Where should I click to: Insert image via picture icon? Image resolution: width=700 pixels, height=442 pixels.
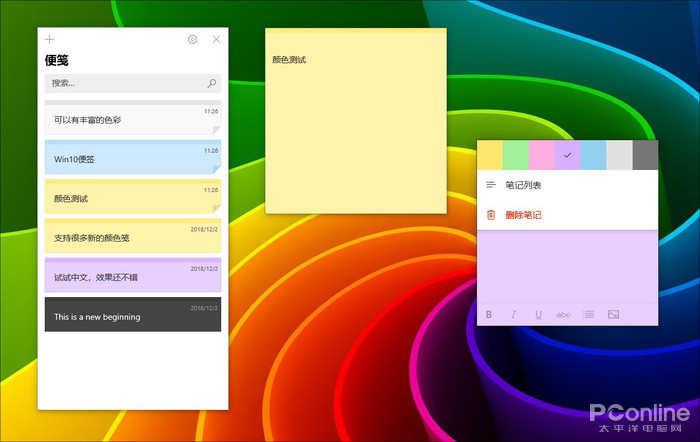[613, 314]
